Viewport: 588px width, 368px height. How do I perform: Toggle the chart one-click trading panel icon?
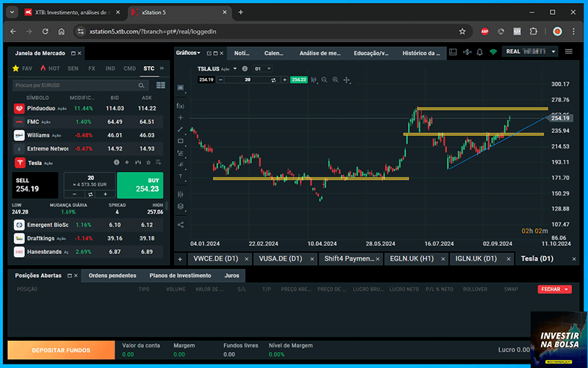pos(180,87)
